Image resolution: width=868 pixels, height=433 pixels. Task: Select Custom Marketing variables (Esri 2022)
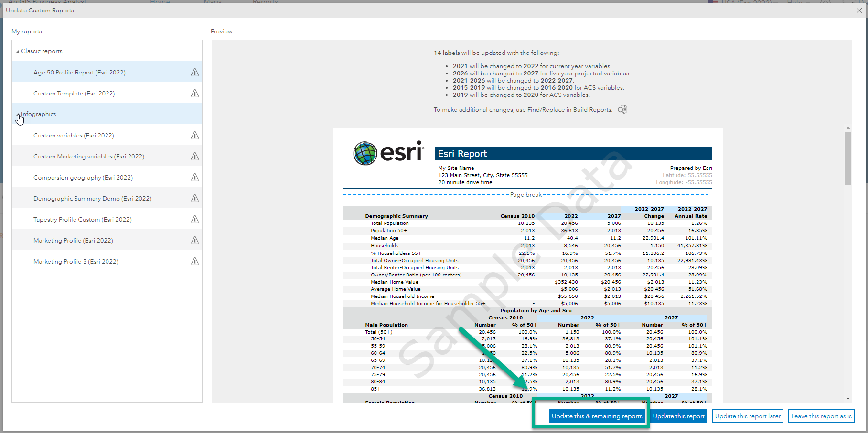[x=107, y=157]
